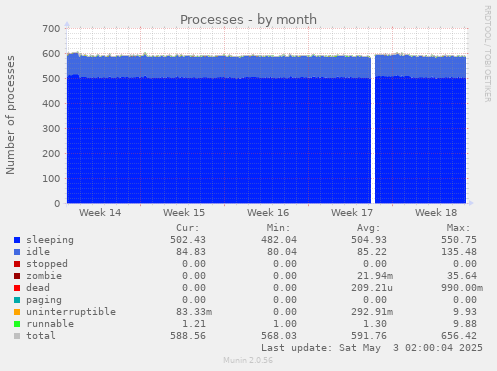Click the 600 y-axis tick label

tap(51, 54)
